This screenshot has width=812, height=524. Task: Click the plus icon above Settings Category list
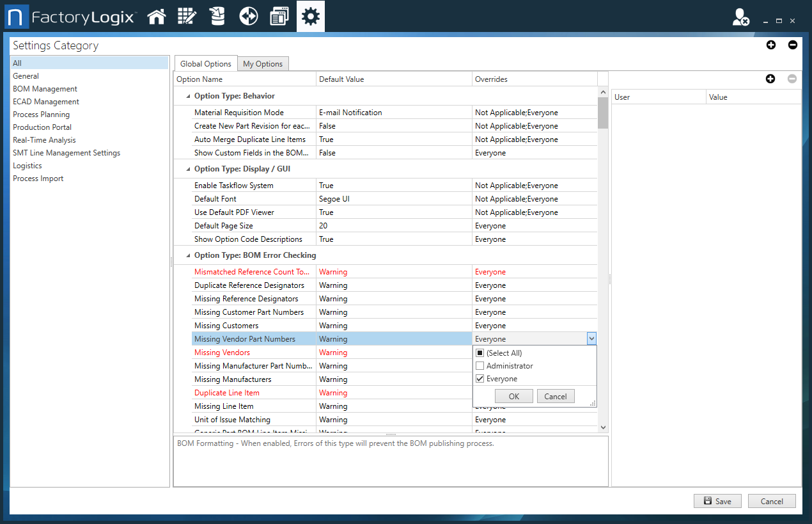771,45
